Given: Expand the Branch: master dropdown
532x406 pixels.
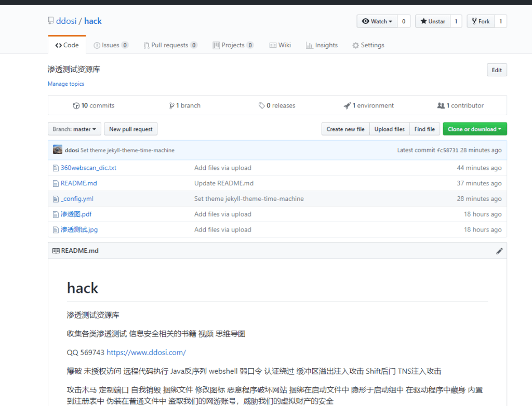Looking at the screenshot, I should 74,129.
